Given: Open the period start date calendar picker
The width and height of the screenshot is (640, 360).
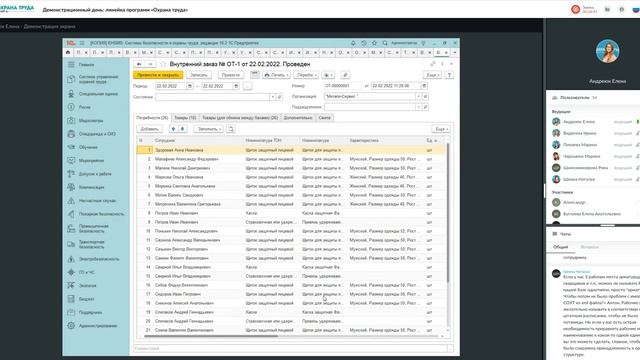Looking at the screenshot, I should 189,86.
